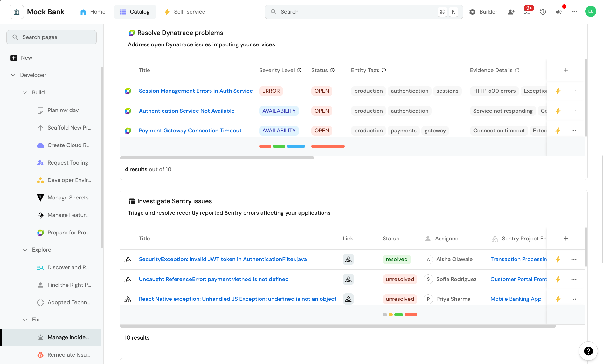Open the help question mark button

pos(588,351)
